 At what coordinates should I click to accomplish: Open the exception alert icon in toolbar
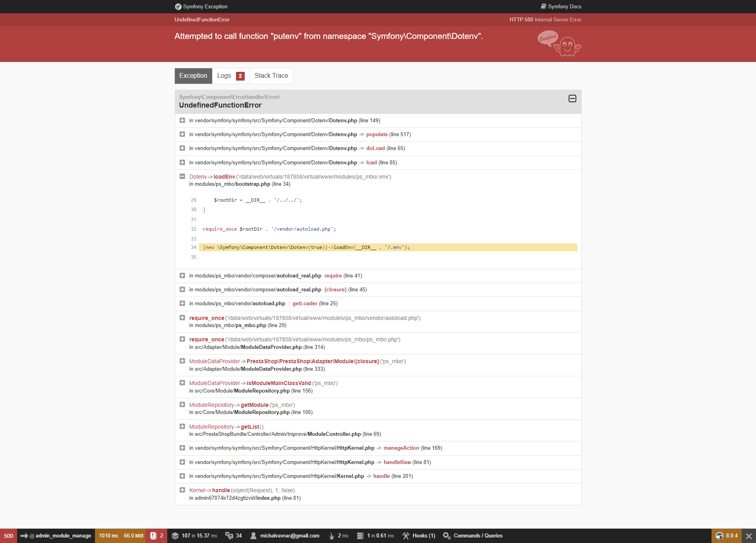point(153,536)
